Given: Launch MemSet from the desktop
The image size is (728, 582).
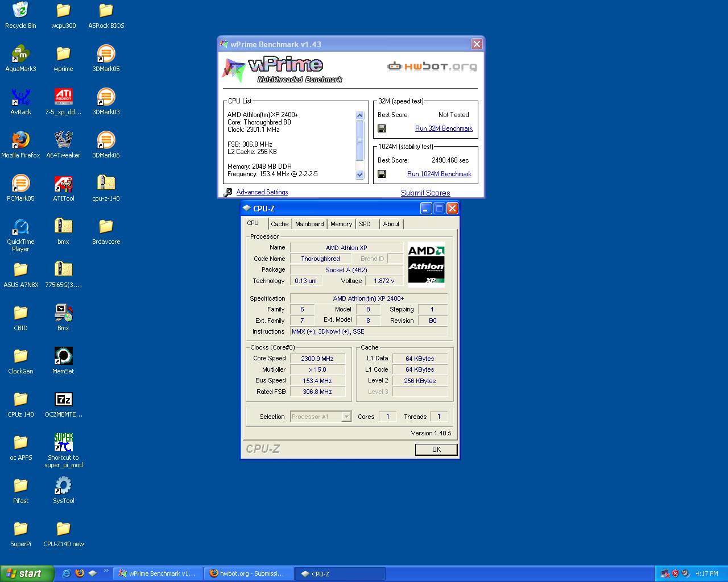Looking at the screenshot, I should 63,361.
